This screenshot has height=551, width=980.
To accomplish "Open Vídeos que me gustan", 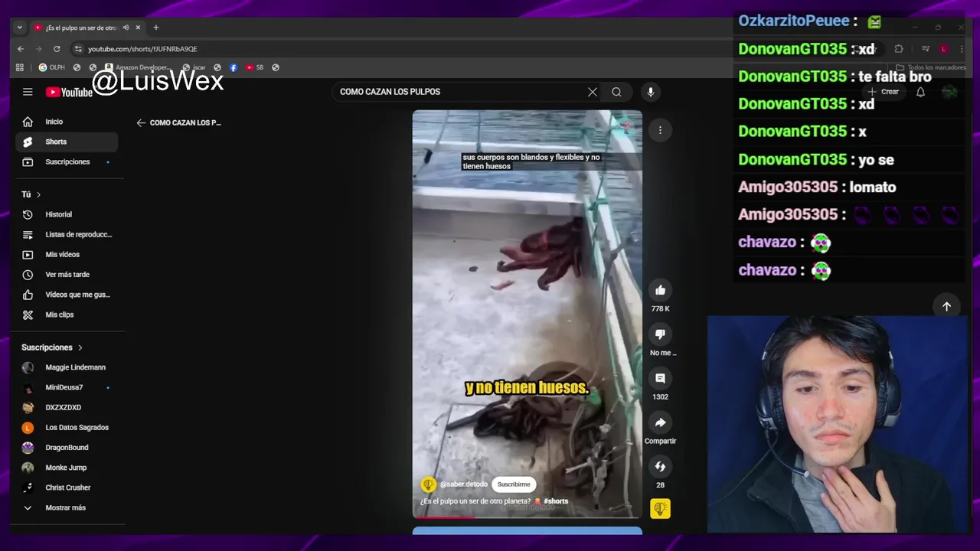I will [67, 295].
